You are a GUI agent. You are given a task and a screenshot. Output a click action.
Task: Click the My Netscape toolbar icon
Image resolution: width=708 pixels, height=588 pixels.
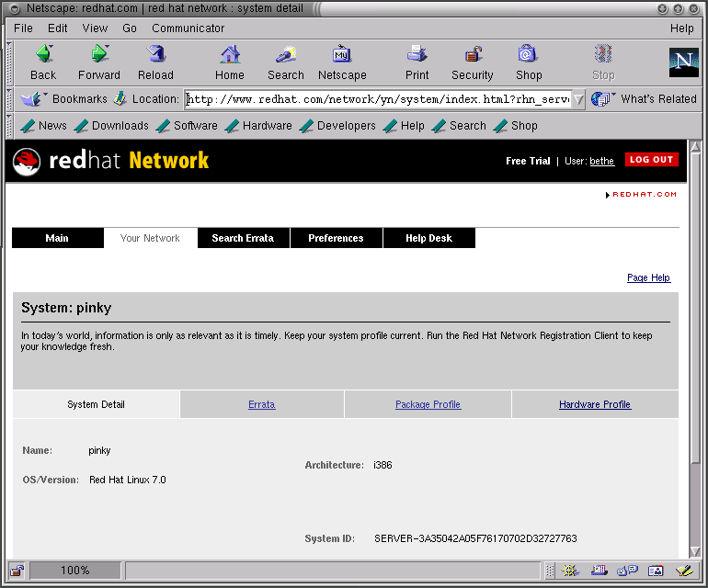coord(342,55)
